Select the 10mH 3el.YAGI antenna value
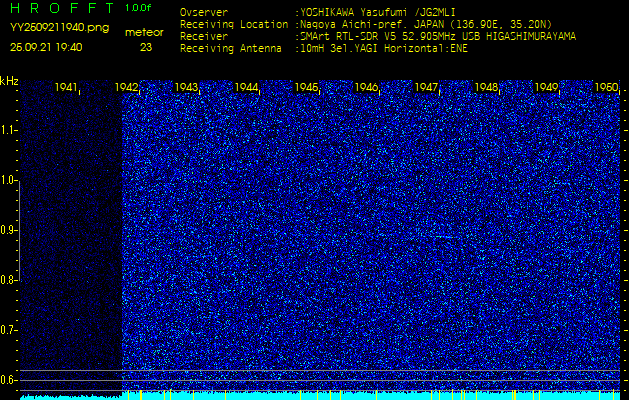This screenshot has width=629, height=400. coord(384,49)
